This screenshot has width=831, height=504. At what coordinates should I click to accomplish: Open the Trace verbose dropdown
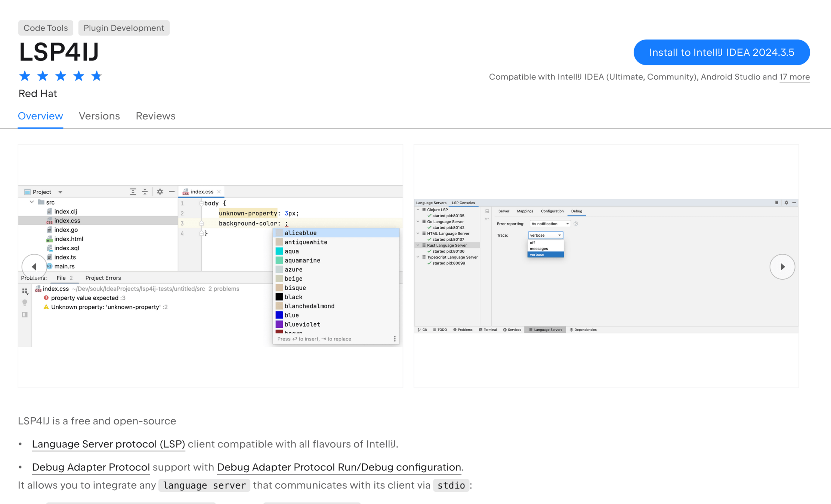coord(546,235)
